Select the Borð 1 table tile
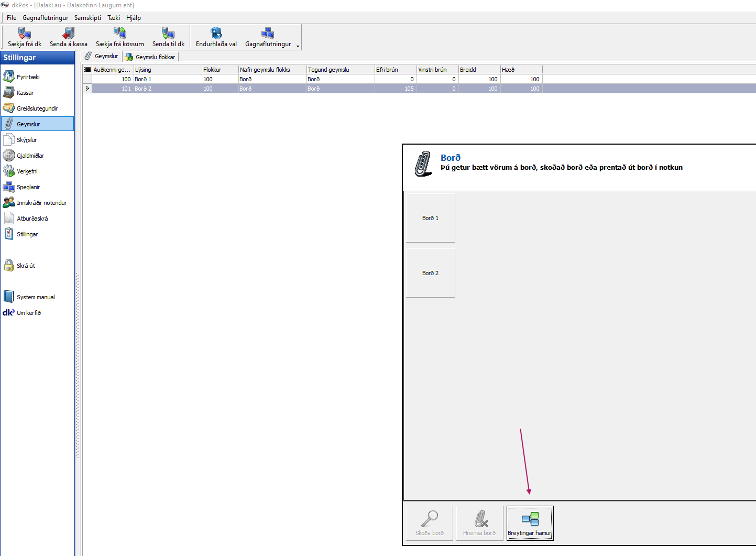 (430, 218)
